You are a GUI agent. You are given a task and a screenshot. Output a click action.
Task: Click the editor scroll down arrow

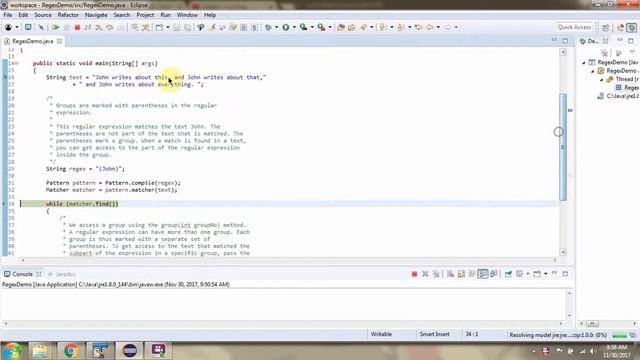[x=563, y=252]
